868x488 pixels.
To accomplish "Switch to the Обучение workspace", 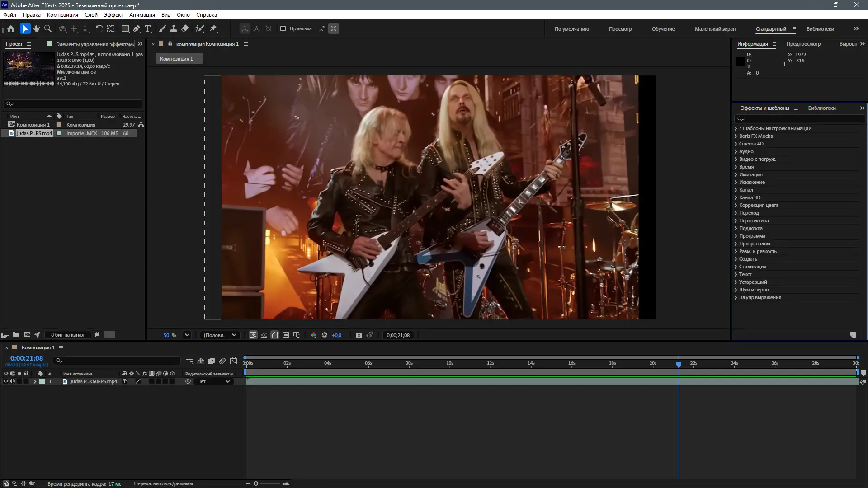I will (x=663, y=29).
